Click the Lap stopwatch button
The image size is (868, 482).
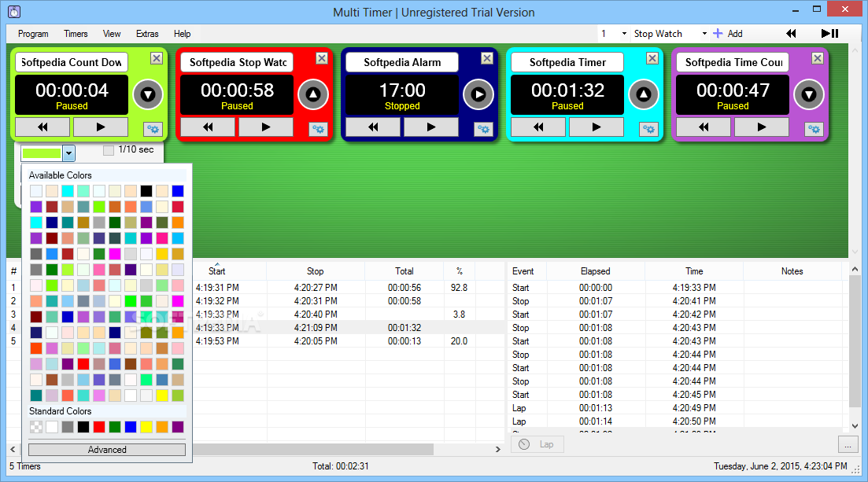point(537,444)
